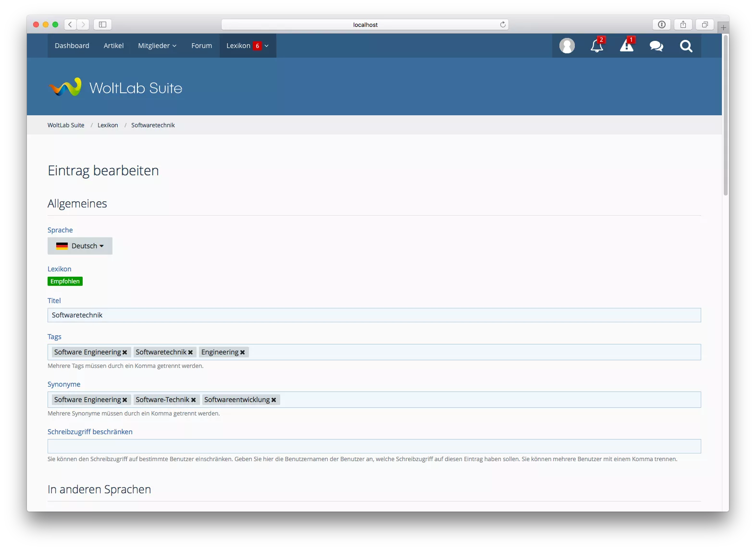This screenshot has width=756, height=550.
Task: Click the search magnifier icon
Action: click(686, 46)
